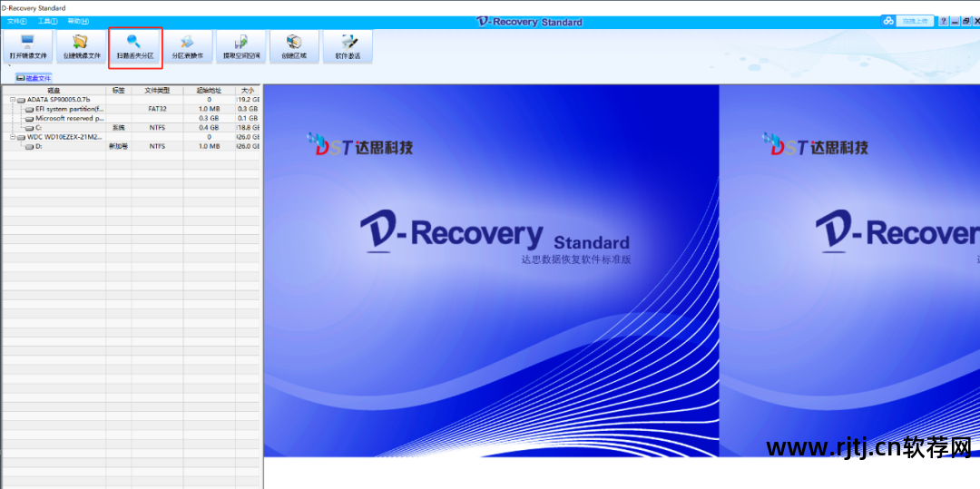This screenshot has height=489, width=980.
Task: Click the 0.3 GB start address of Microsoft reserved
Action: pos(209,118)
